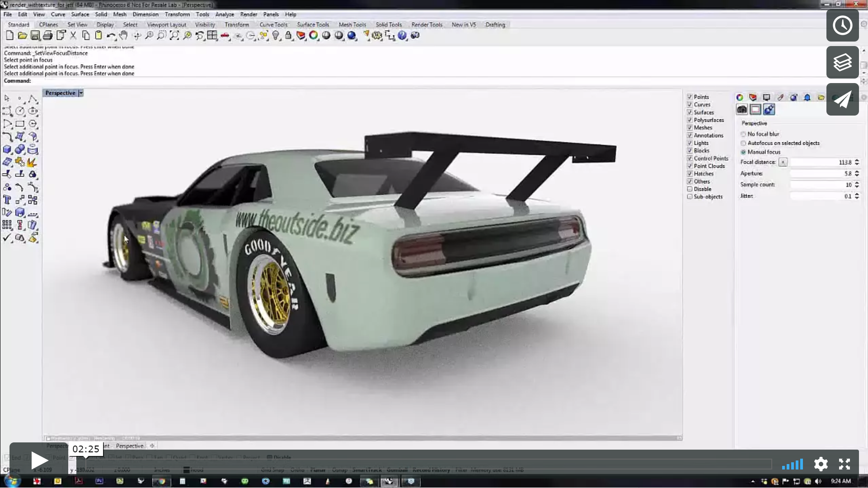This screenshot has height=488, width=868.
Task: Select the Boolean union spheres tool
Action: tap(20, 149)
